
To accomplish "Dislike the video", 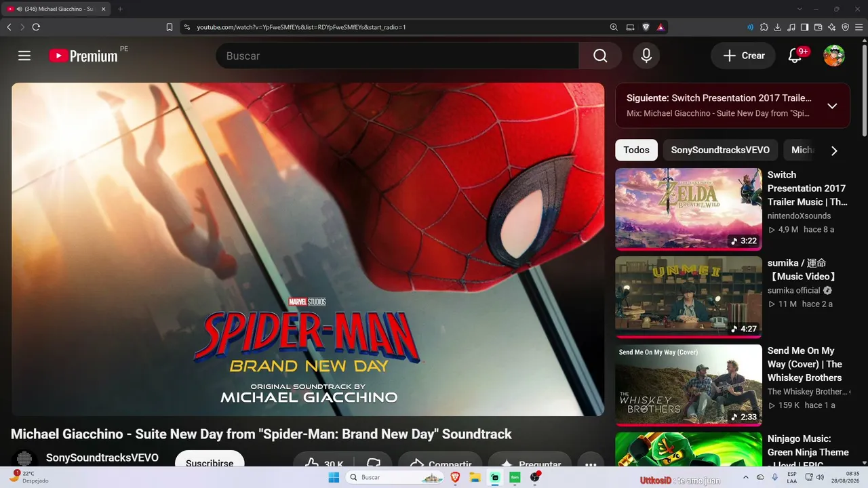I will tap(374, 460).
